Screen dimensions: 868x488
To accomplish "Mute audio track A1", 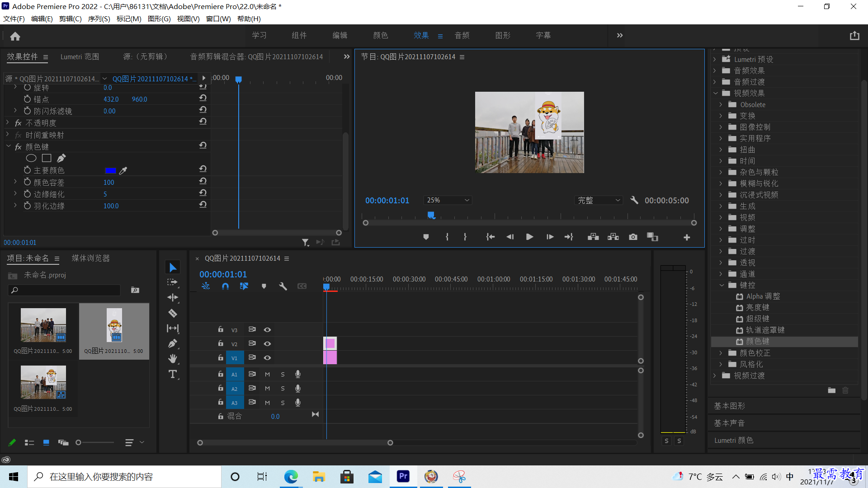I will [x=267, y=374].
